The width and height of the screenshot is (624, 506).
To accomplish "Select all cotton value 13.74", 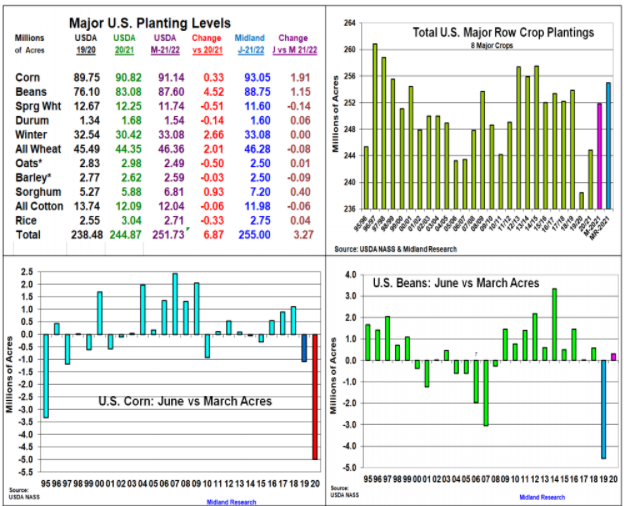I will [x=87, y=206].
